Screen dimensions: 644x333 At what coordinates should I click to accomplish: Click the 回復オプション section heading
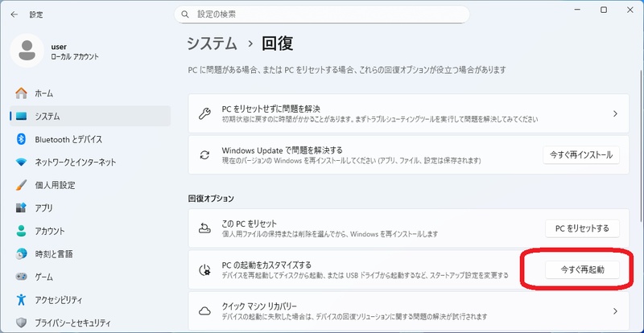pyautogui.click(x=211, y=199)
